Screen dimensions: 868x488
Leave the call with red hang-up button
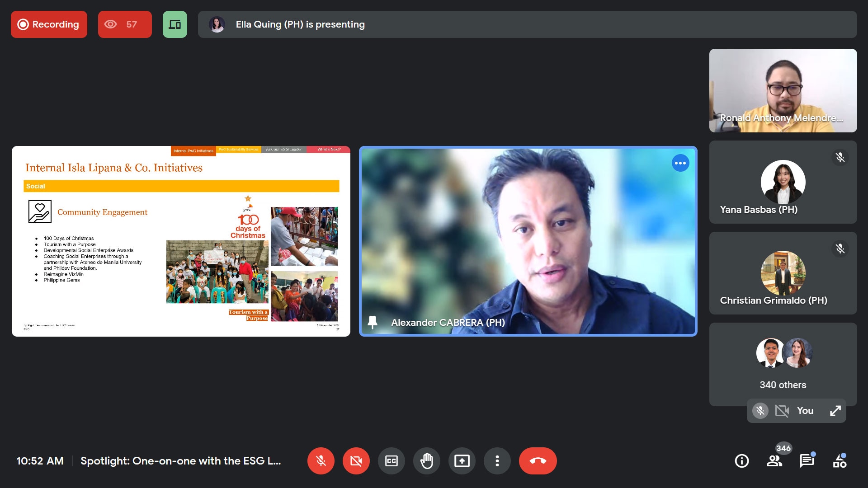538,461
